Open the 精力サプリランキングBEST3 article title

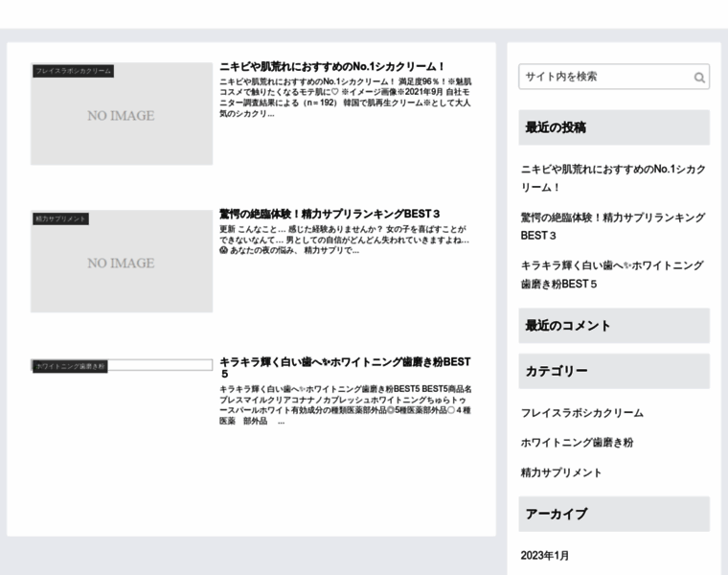pos(330,214)
